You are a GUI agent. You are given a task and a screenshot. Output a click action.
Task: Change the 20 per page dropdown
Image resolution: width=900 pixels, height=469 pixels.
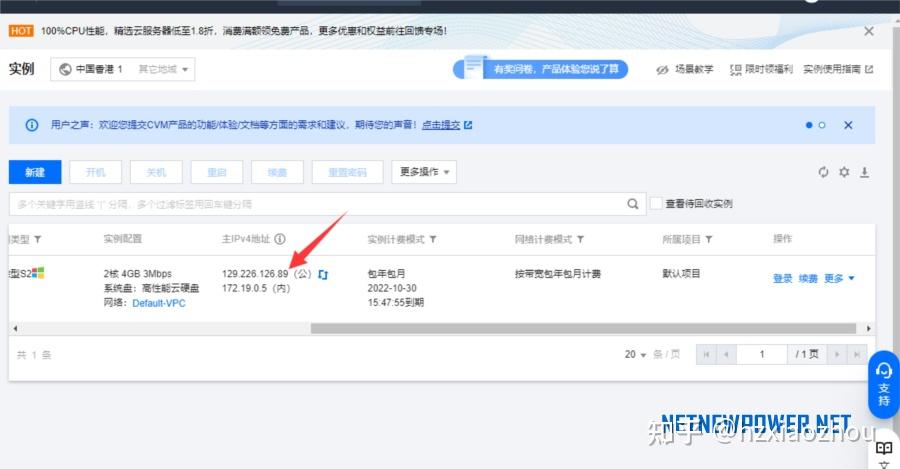pyautogui.click(x=635, y=355)
